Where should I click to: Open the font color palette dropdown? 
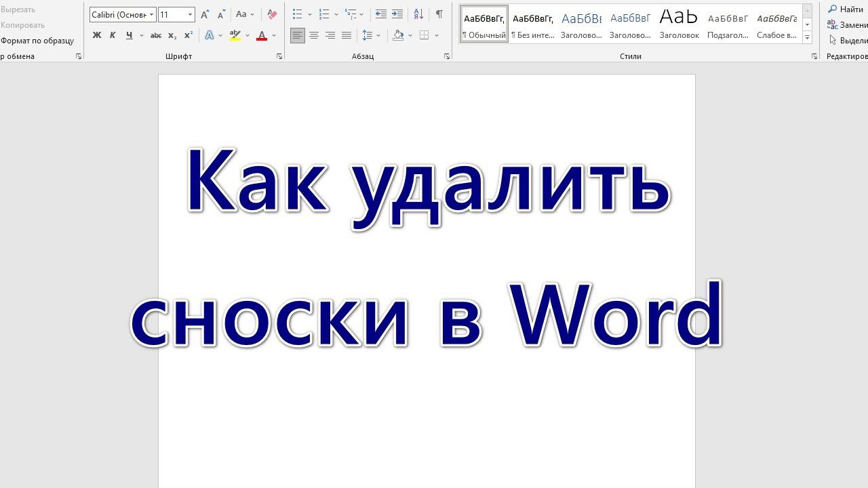[x=274, y=35]
